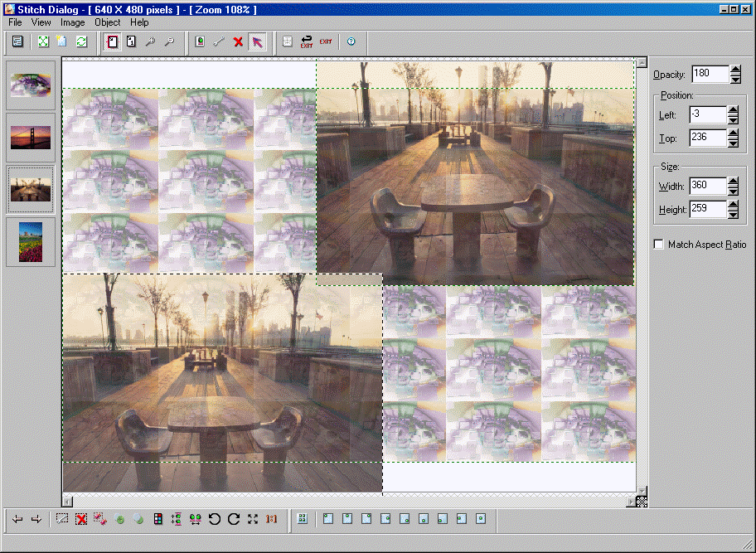The width and height of the screenshot is (756, 553).
Task: Rotate the object clockwise
Action: point(235,518)
